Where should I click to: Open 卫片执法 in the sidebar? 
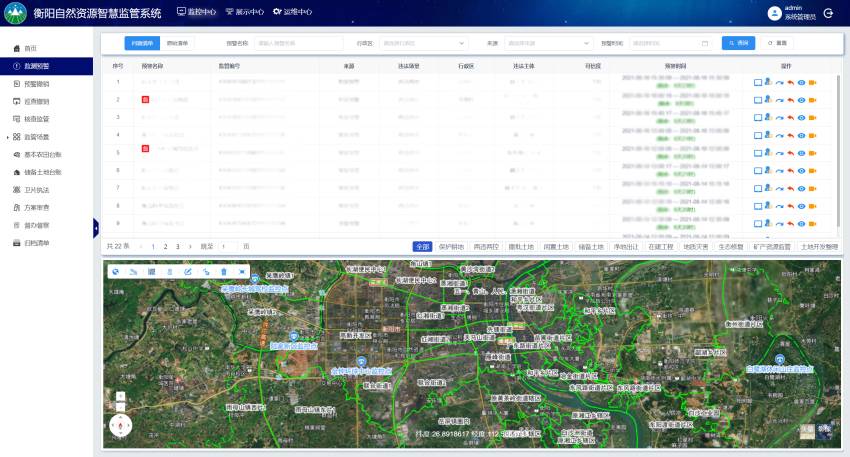point(37,189)
